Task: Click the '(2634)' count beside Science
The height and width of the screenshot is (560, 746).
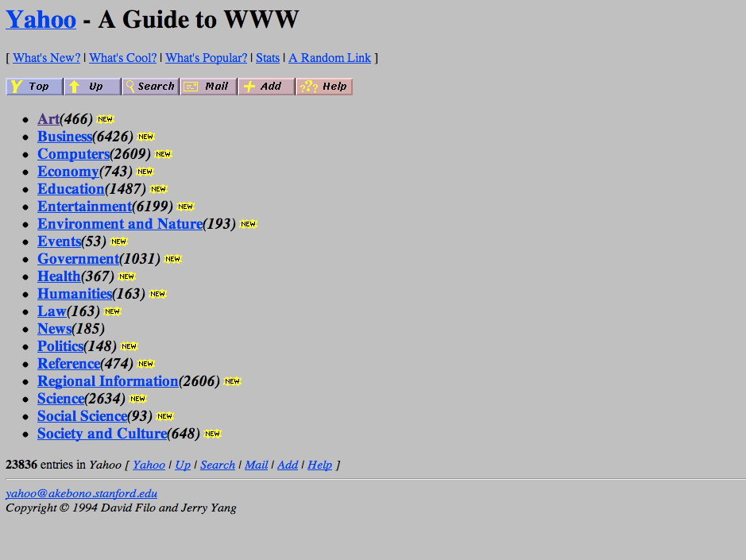Action: click(105, 400)
